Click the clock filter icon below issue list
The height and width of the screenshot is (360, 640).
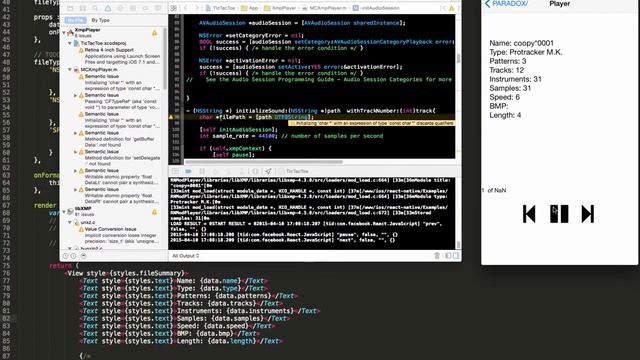66,256
